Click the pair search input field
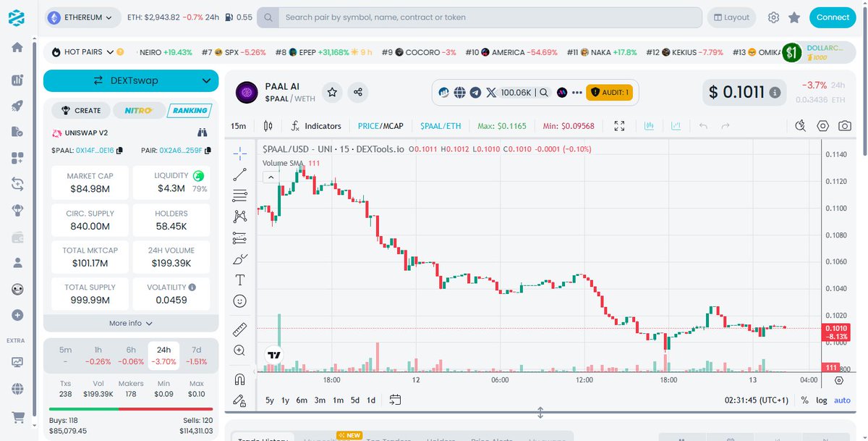The width and height of the screenshot is (868, 441). click(x=480, y=17)
